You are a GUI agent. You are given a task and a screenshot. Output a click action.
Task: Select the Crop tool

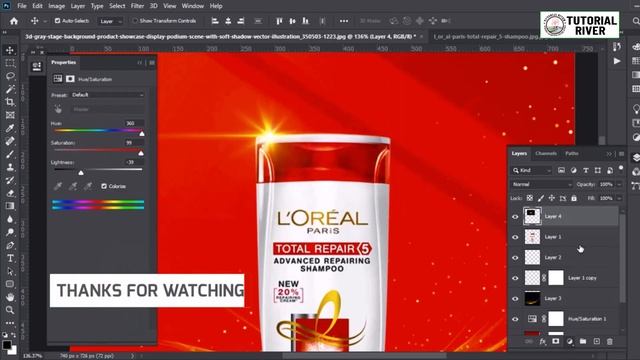10,102
